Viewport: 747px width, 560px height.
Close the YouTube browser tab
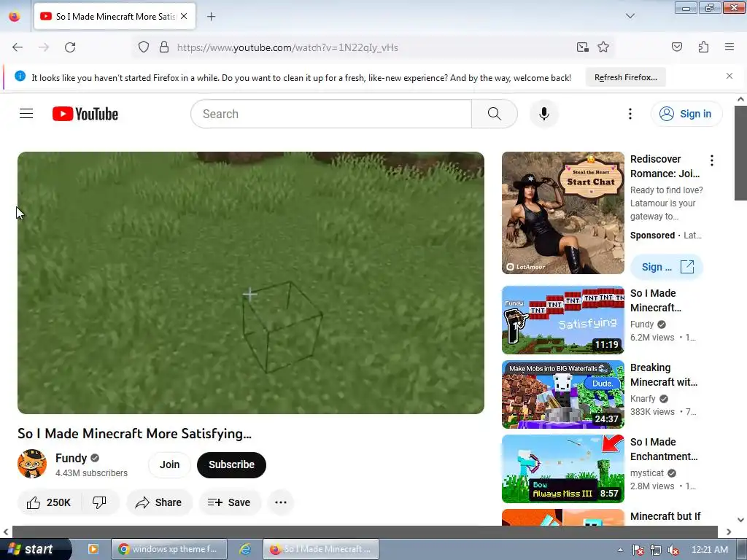click(184, 16)
